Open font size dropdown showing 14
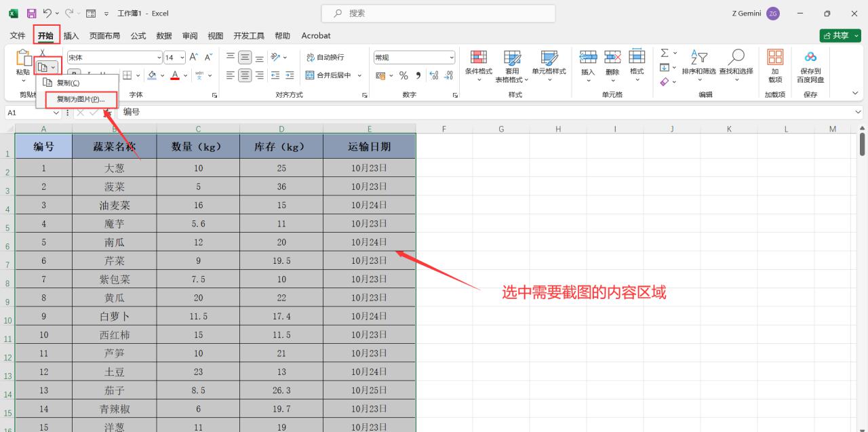 click(182, 58)
